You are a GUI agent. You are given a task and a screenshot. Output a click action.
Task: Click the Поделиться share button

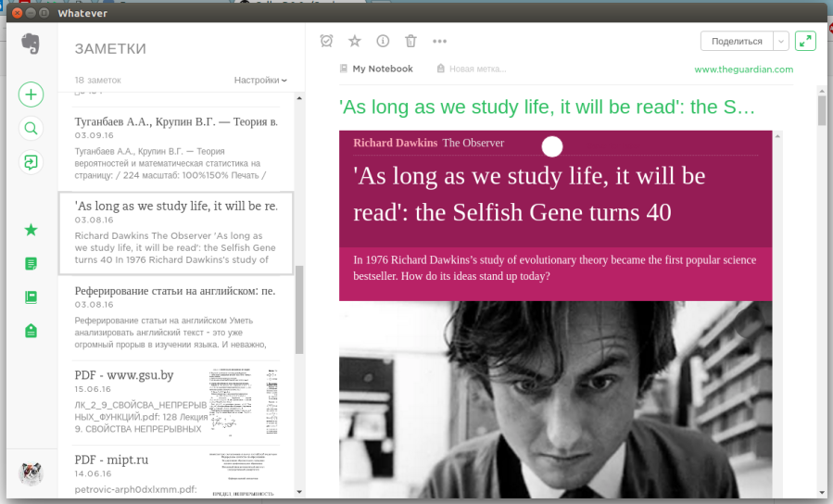point(737,41)
